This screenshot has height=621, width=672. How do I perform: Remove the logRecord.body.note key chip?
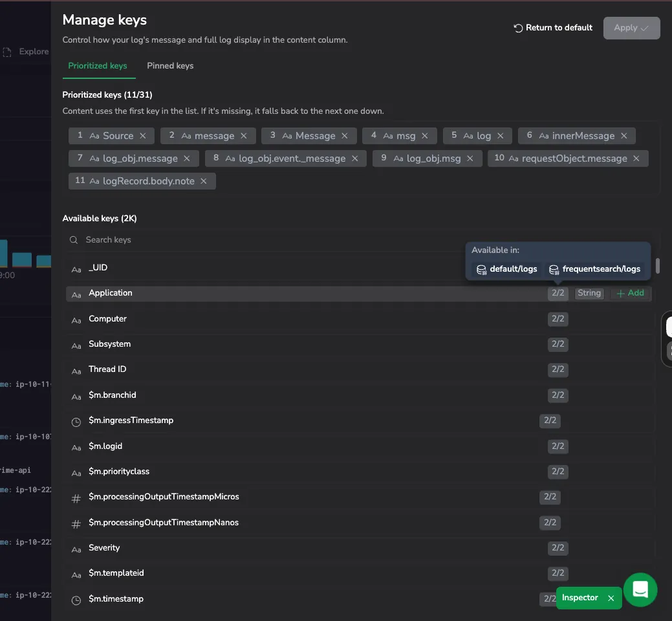pyautogui.click(x=204, y=181)
